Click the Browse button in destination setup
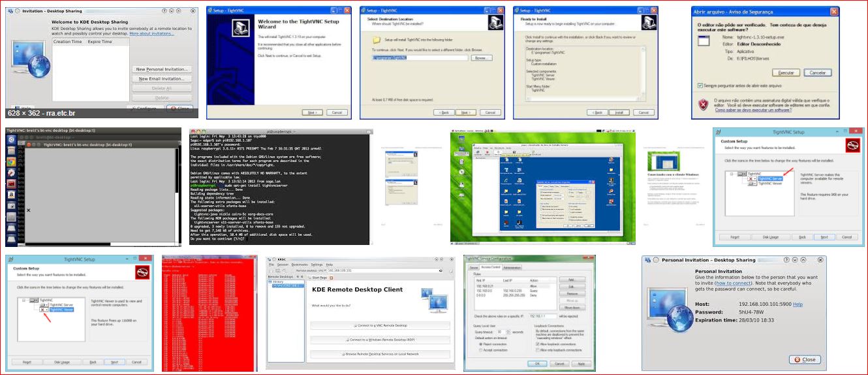Screen dimensions: 868x375 click(481, 57)
